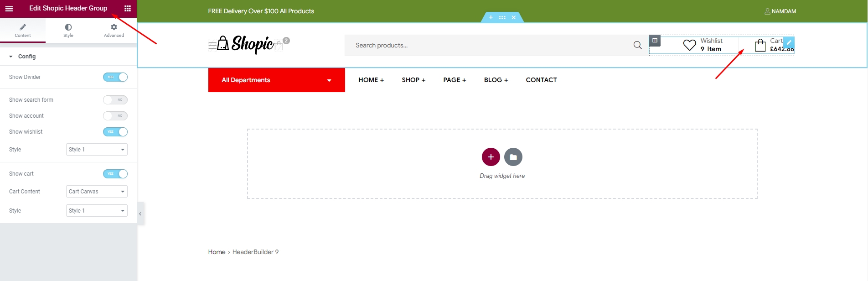Click the edit column handle icon
Viewport: 868px width, 281px height.
click(655, 41)
